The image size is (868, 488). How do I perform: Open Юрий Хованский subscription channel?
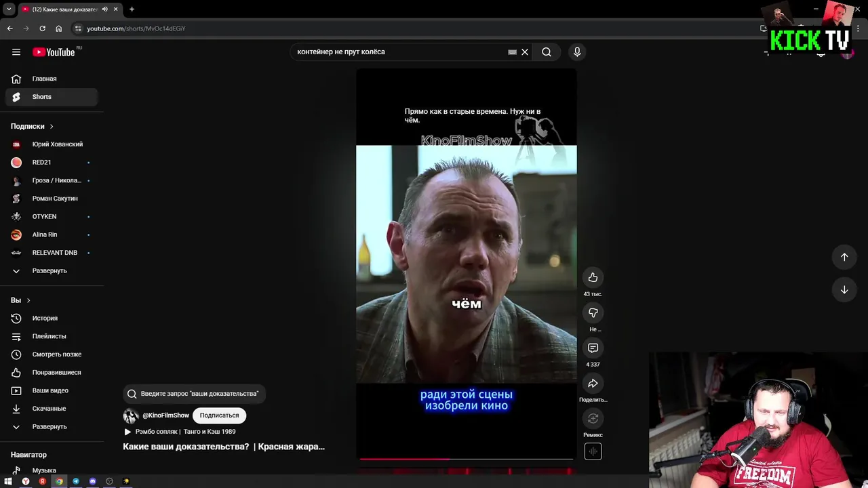click(52, 144)
